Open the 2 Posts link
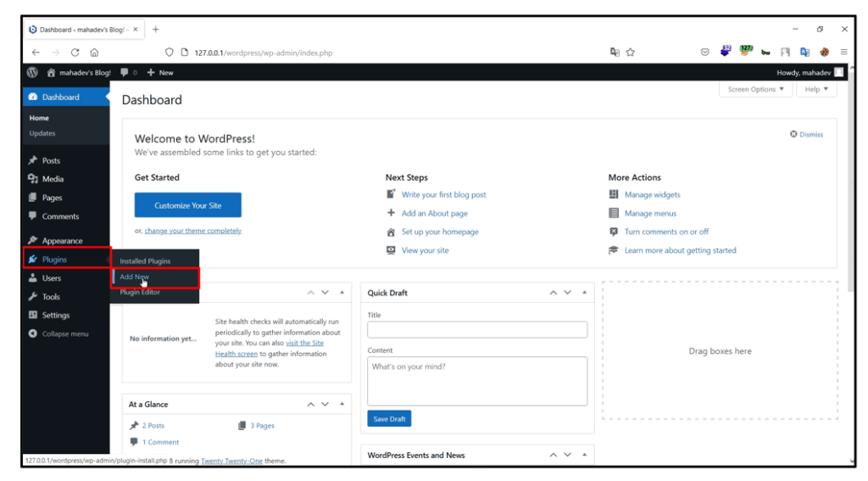This screenshot has height=481, width=868. click(153, 426)
